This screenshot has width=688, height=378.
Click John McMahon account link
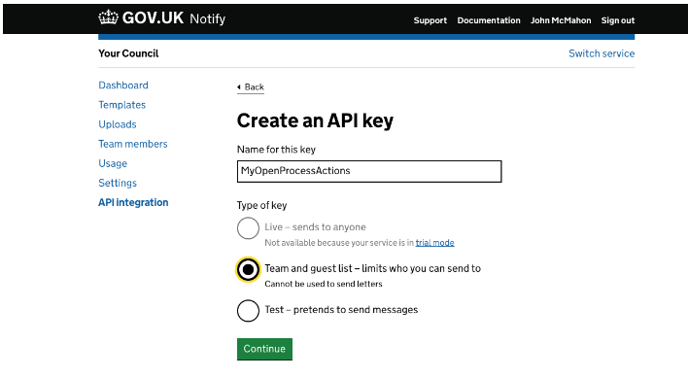tap(561, 20)
